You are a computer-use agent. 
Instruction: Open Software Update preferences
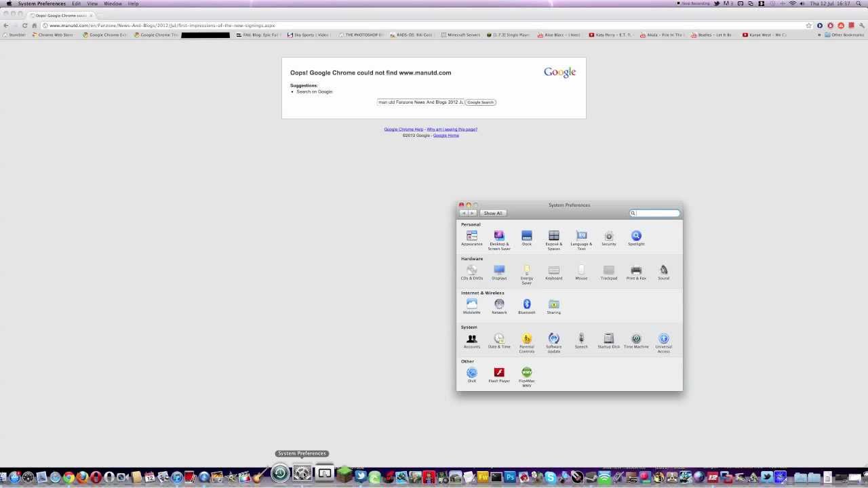point(554,343)
